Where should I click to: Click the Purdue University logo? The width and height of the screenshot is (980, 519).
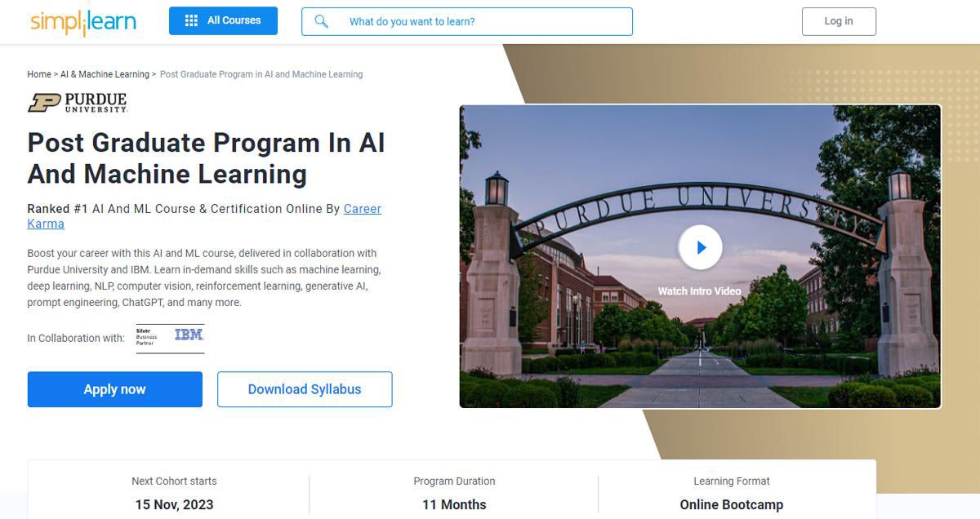coord(78,103)
